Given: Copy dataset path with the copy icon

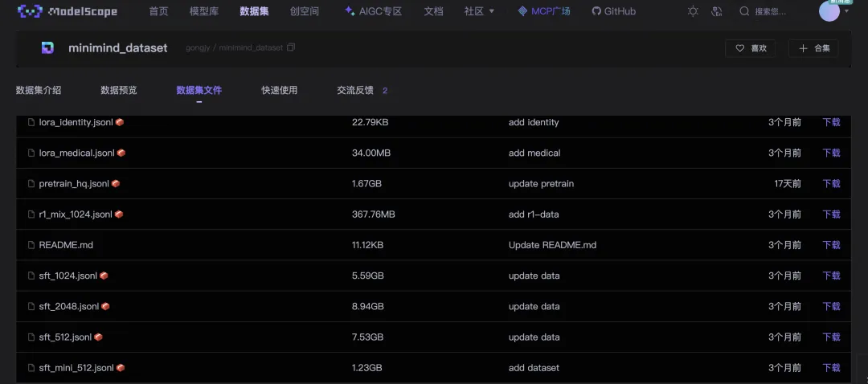Looking at the screenshot, I should (x=291, y=47).
